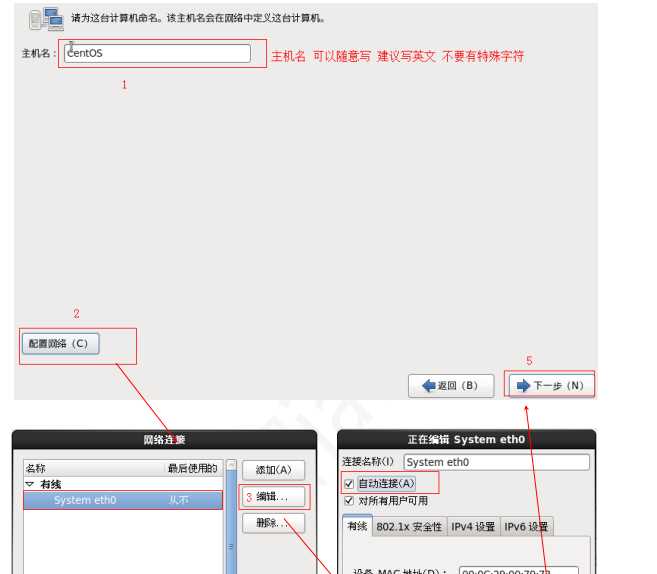The height and width of the screenshot is (574, 657).
Task: Open the IPv4 设置 tab
Action: (x=473, y=527)
